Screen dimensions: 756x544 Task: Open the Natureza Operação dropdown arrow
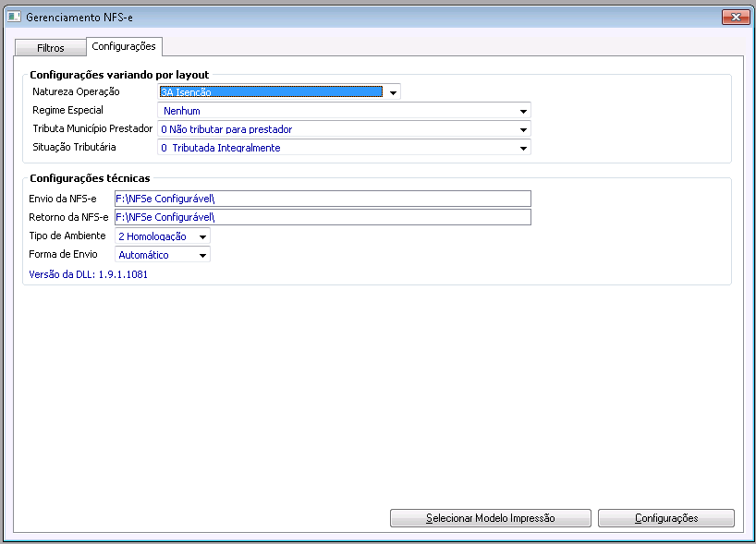(x=393, y=92)
